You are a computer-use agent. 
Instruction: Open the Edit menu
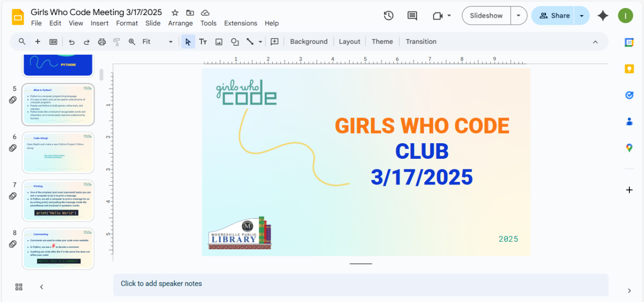pyautogui.click(x=55, y=23)
